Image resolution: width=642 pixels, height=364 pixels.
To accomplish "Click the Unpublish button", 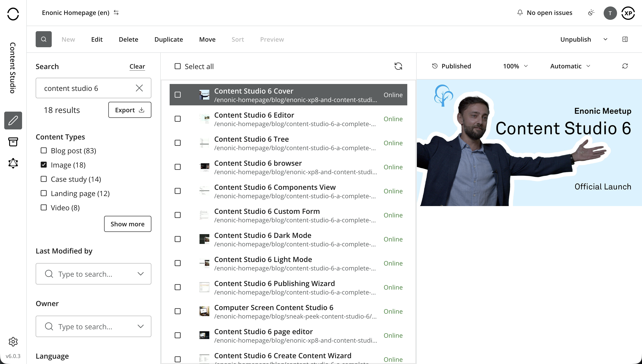I will click(x=576, y=39).
